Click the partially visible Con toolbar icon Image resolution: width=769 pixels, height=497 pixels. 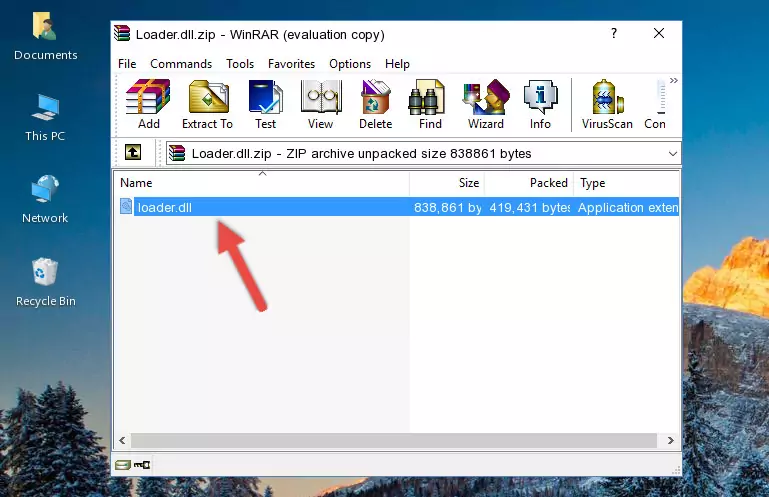[x=655, y=104]
